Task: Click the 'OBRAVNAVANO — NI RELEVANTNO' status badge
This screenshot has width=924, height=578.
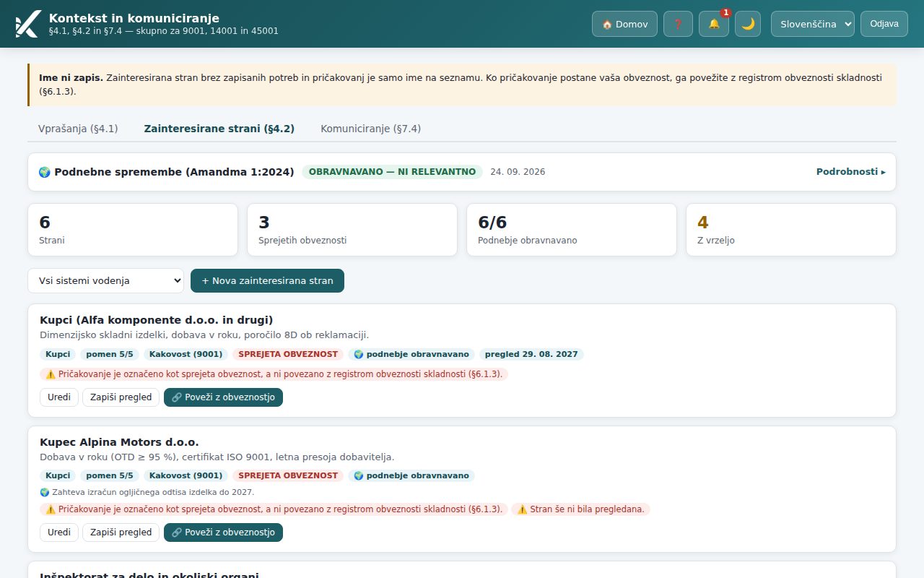Action: (x=393, y=172)
